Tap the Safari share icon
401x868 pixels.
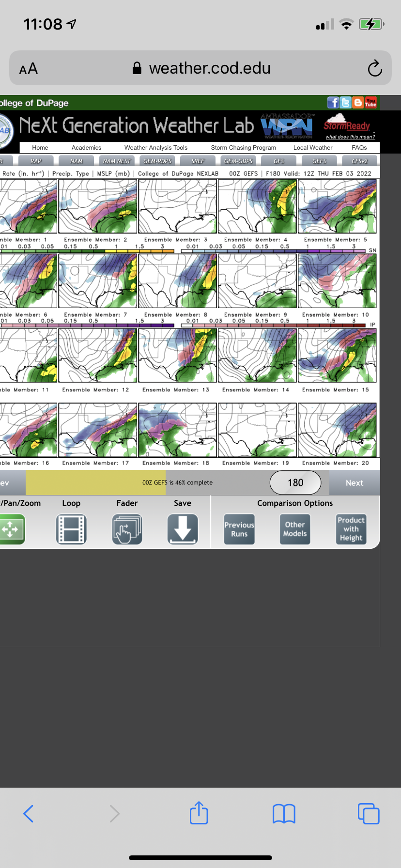coord(199,813)
